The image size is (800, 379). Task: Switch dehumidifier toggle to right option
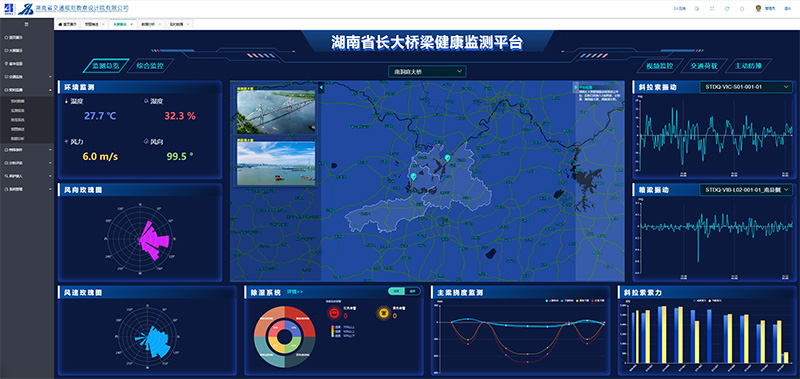413,291
